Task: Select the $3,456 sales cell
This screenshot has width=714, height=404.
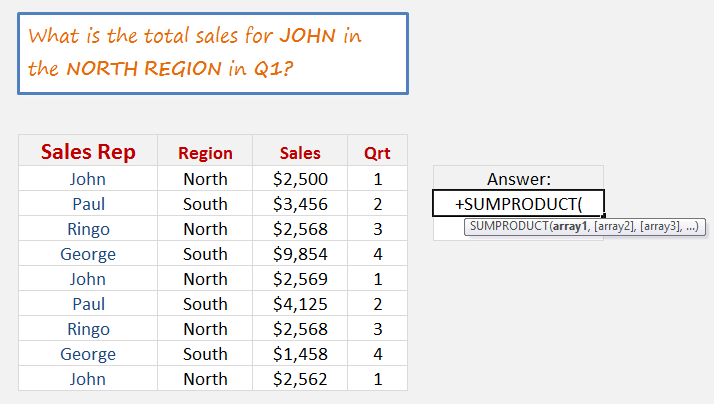Action: 300,204
